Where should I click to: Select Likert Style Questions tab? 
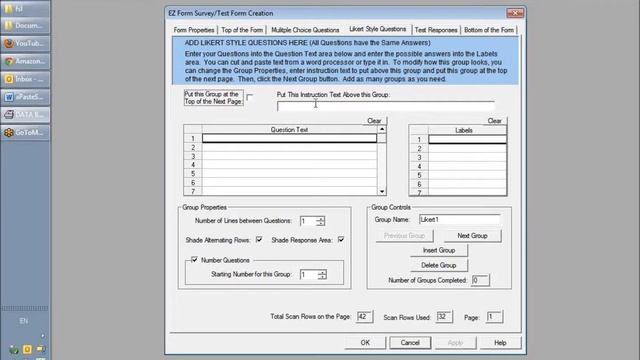(378, 29)
